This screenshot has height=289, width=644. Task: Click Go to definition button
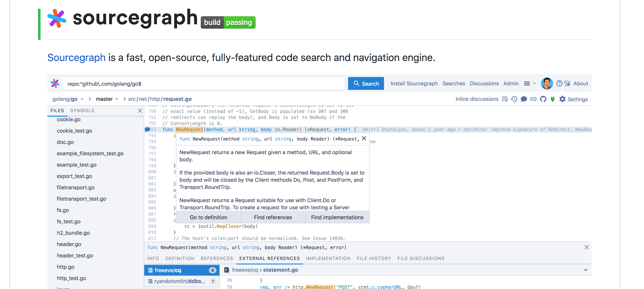[209, 217]
